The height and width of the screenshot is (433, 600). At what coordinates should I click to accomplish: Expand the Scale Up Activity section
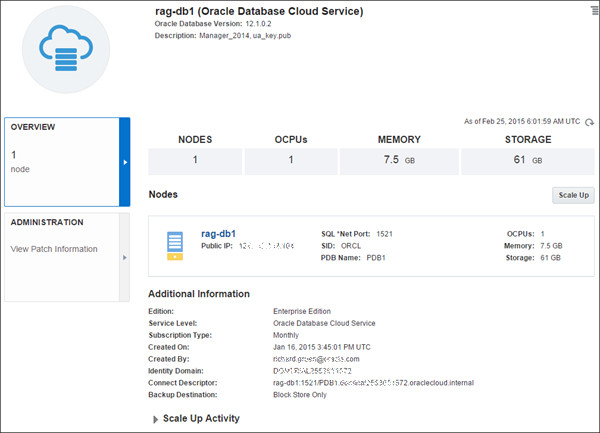click(x=155, y=420)
